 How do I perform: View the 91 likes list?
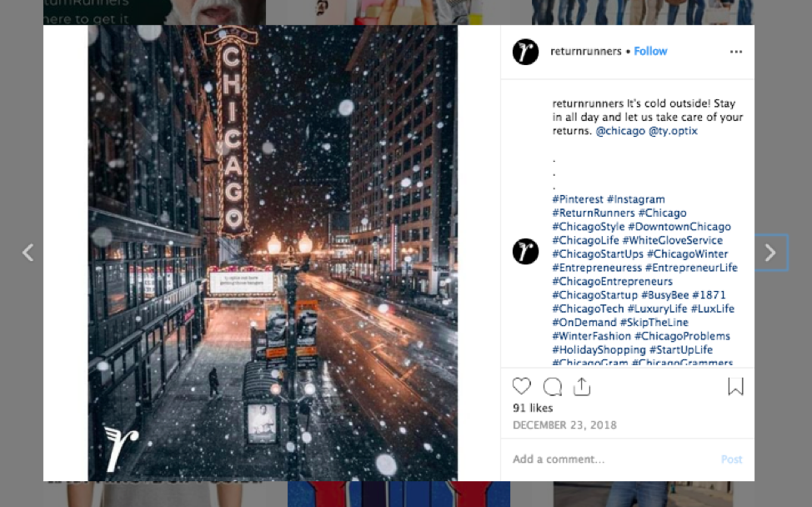(x=533, y=409)
